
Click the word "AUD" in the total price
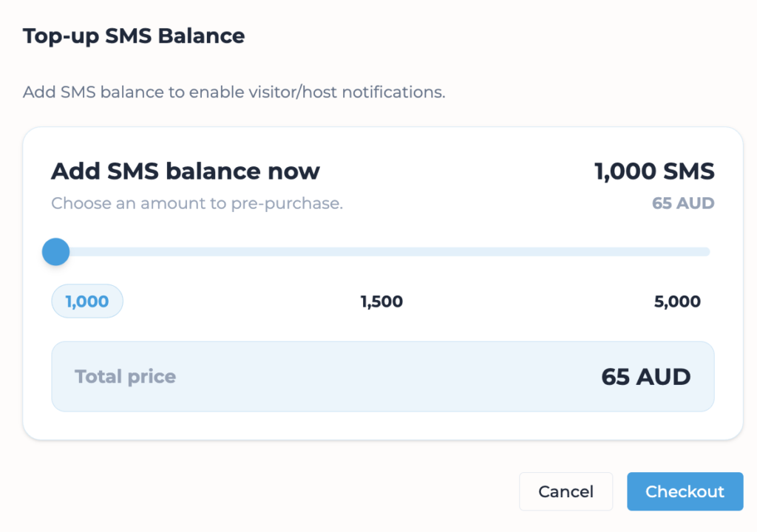(662, 377)
